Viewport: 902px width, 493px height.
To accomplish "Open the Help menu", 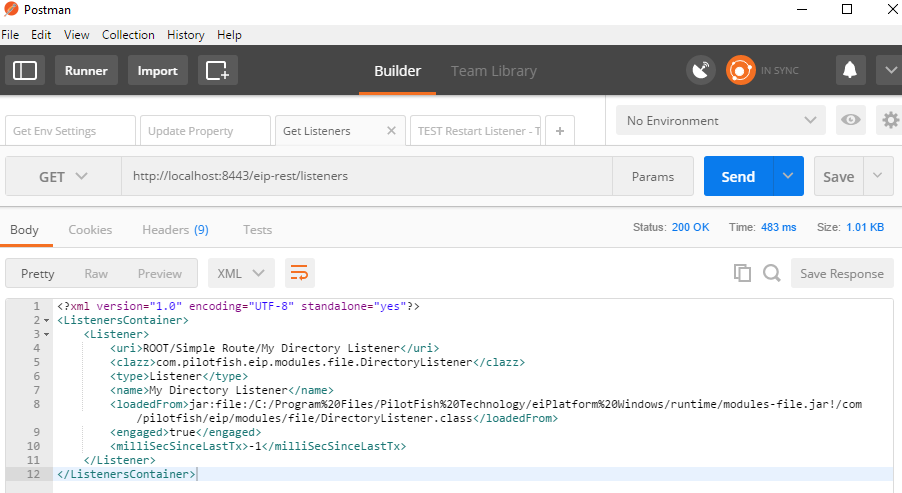I will pos(229,35).
